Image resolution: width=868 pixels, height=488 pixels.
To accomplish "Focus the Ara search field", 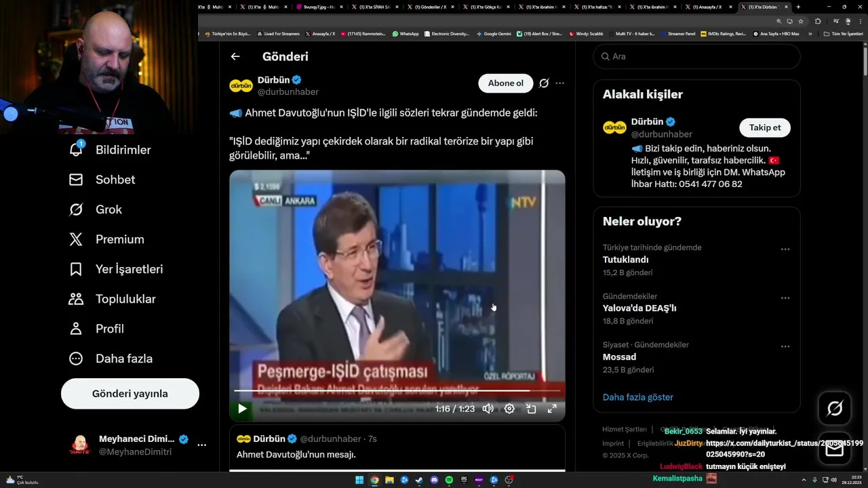I will point(696,57).
